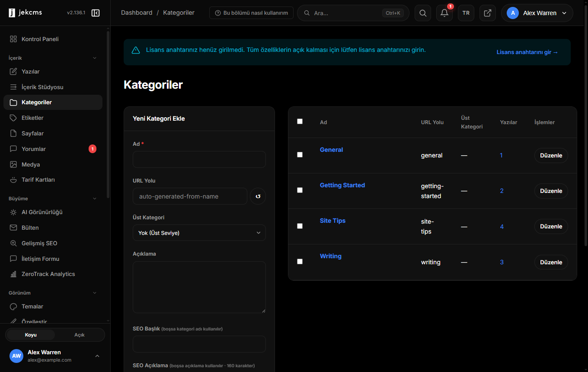Viewport: 588px width, 372px height.
Task: Open the site in new tab icon
Action: coord(488,13)
